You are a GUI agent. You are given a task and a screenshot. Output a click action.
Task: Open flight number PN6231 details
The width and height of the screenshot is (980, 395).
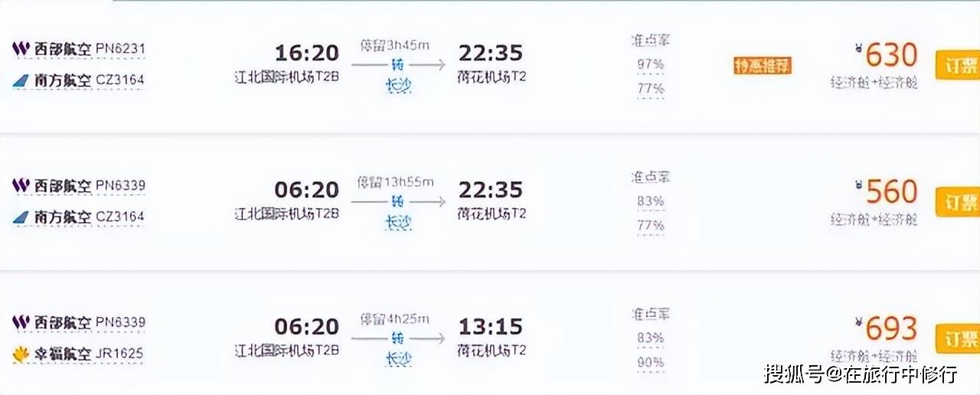pyautogui.click(x=121, y=49)
